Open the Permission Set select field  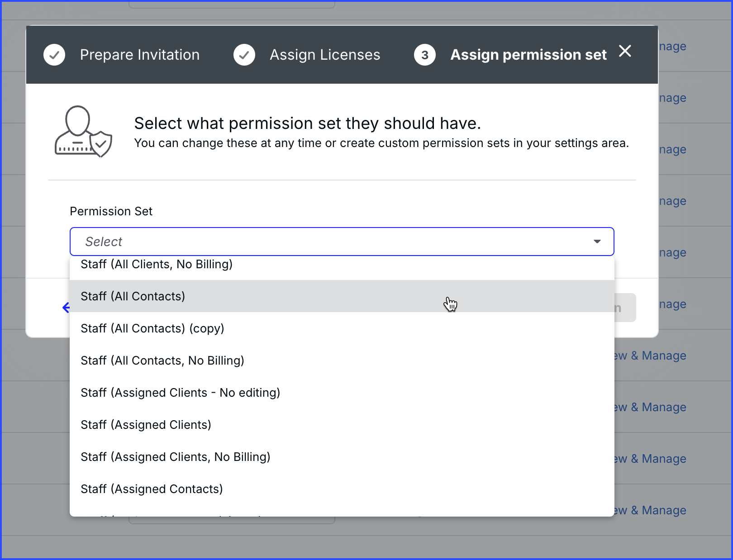pyautogui.click(x=335, y=242)
